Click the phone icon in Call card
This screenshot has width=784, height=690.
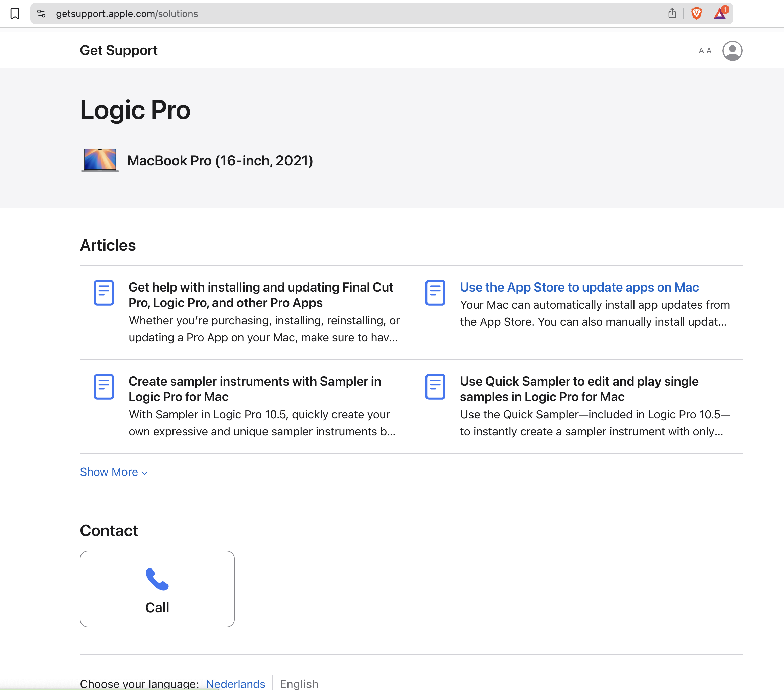pos(157,579)
